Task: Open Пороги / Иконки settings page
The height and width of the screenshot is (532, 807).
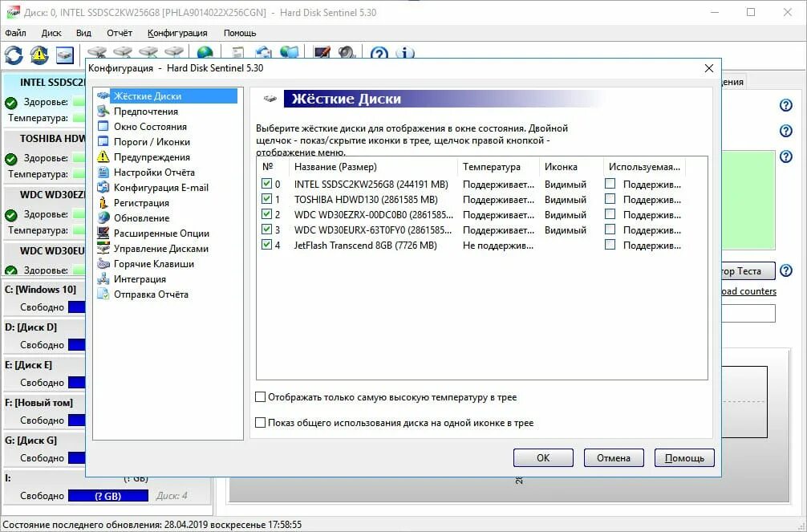Action: pos(152,142)
